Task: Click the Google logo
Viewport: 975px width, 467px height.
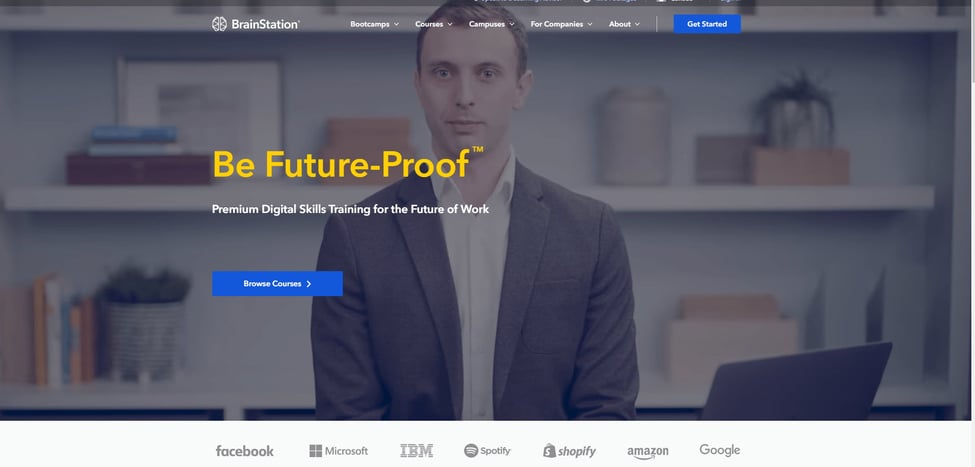Action: (719, 450)
